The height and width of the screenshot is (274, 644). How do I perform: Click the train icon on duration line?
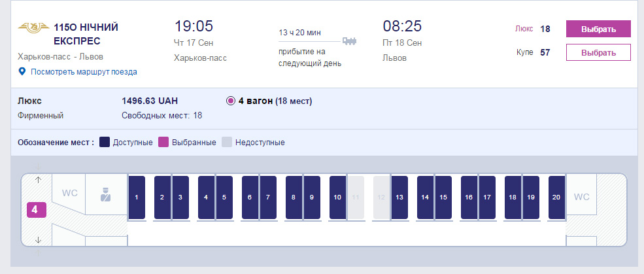click(x=350, y=41)
